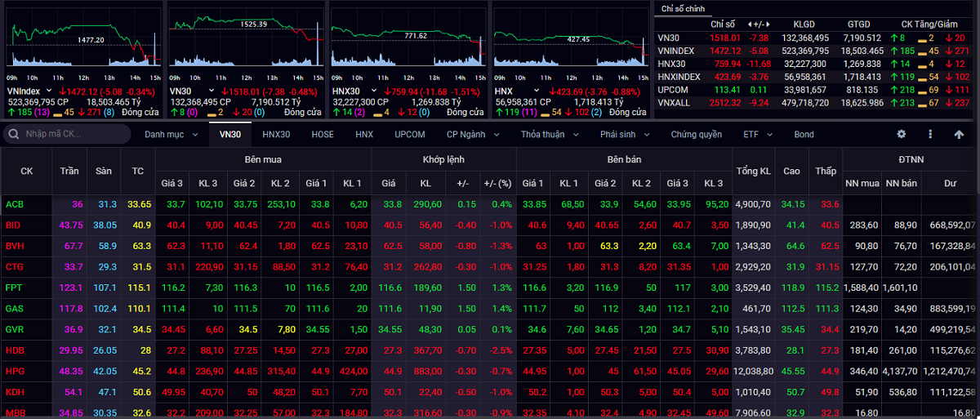Click the BID stock symbol
This screenshot has height=419, width=980.
coord(12,225)
